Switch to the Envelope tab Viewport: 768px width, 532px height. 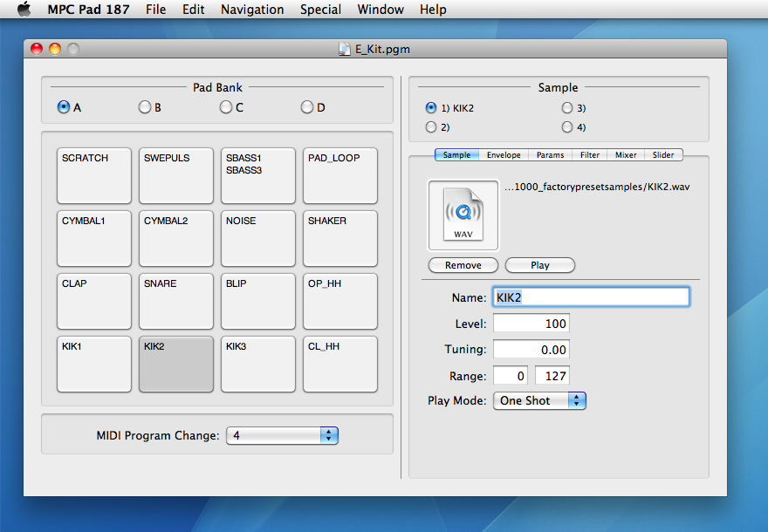pos(504,155)
